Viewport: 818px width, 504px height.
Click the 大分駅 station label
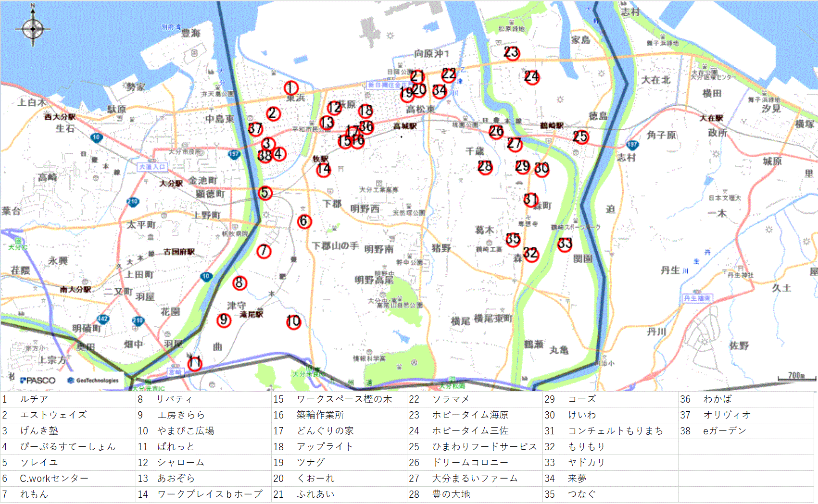[x=171, y=184]
